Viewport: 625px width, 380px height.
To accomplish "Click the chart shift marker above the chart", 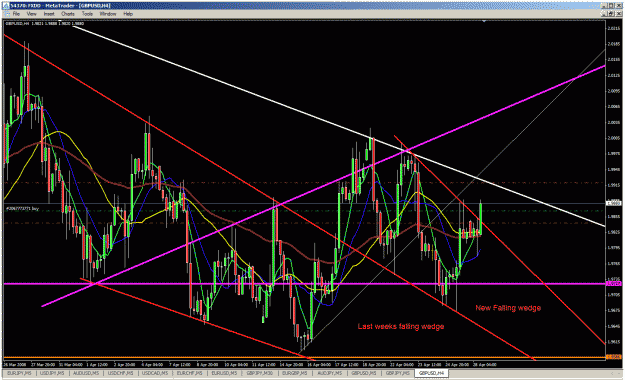I will 484,21.
